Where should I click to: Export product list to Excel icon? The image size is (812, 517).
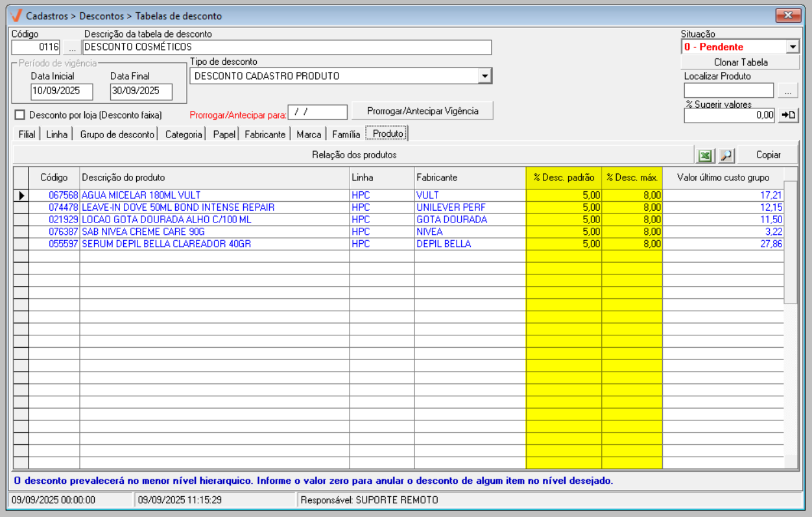click(704, 156)
